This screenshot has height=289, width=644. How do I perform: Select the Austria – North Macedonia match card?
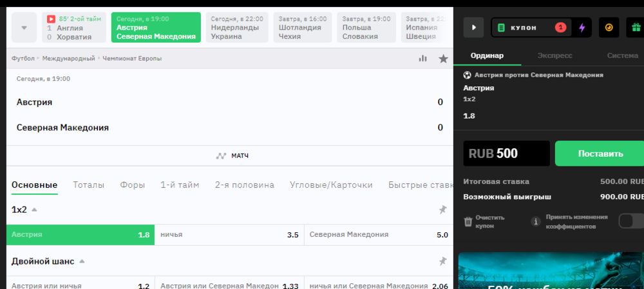pyautogui.click(x=156, y=28)
